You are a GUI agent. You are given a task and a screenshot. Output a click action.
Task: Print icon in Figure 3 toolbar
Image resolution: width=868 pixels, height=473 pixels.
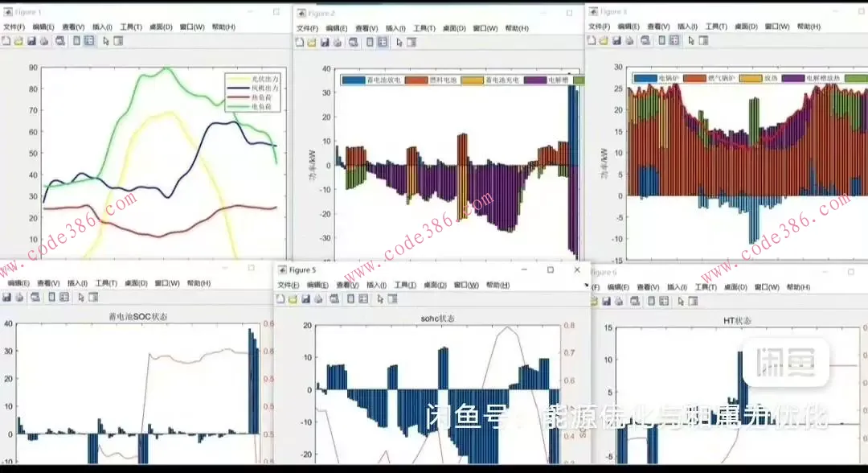coord(629,40)
